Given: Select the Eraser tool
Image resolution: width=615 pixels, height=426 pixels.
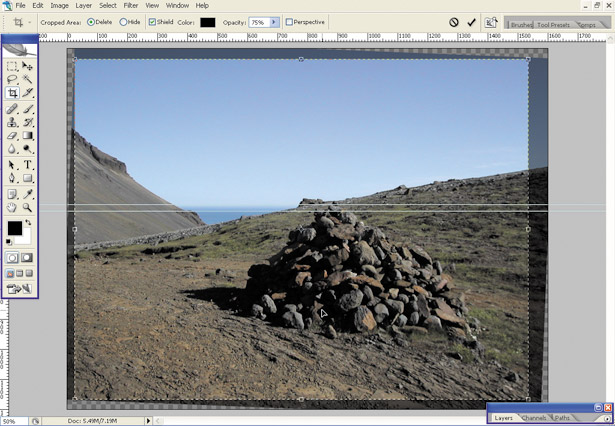Looking at the screenshot, I should point(12,136).
